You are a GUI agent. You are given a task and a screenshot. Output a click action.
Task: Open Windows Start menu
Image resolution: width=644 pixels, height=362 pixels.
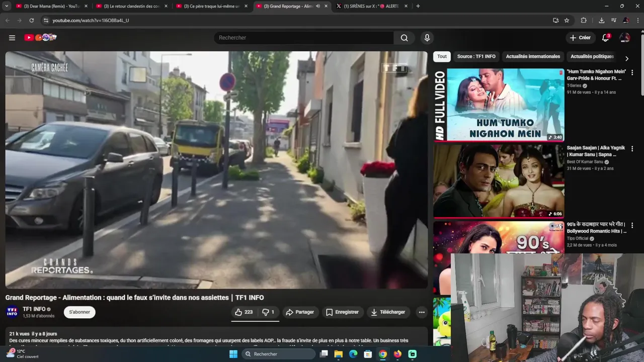(233, 354)
